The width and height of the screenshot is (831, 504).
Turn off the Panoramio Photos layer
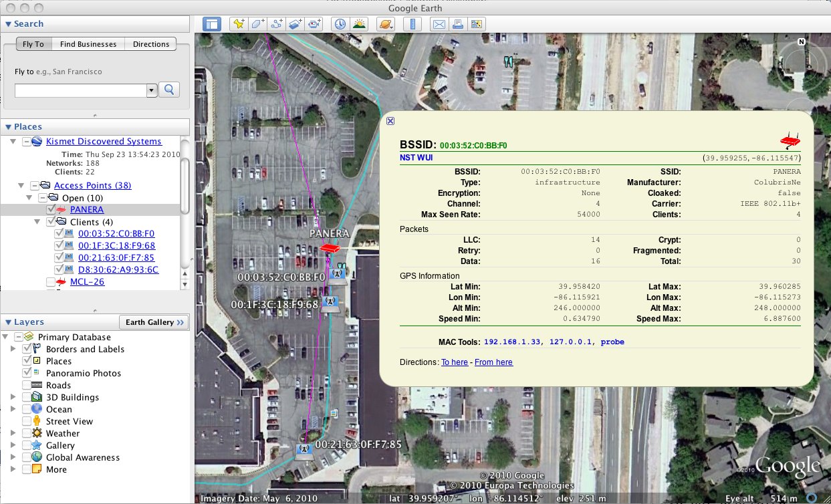[x=27, y=374]
